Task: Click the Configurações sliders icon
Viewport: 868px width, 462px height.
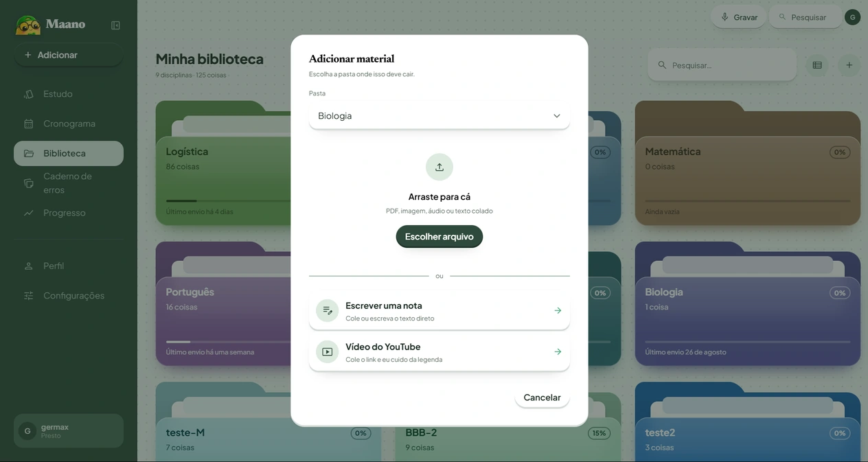Action: tap(29, 296)
